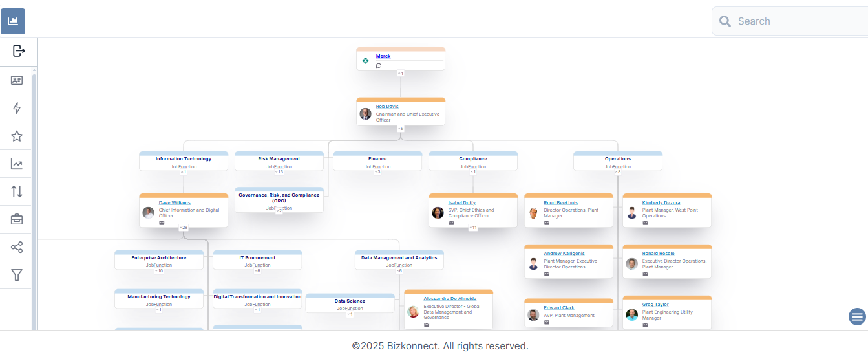Click the up-down sort arrows icon
Viewport: 868px width, 359px height.
coord(17,191)
